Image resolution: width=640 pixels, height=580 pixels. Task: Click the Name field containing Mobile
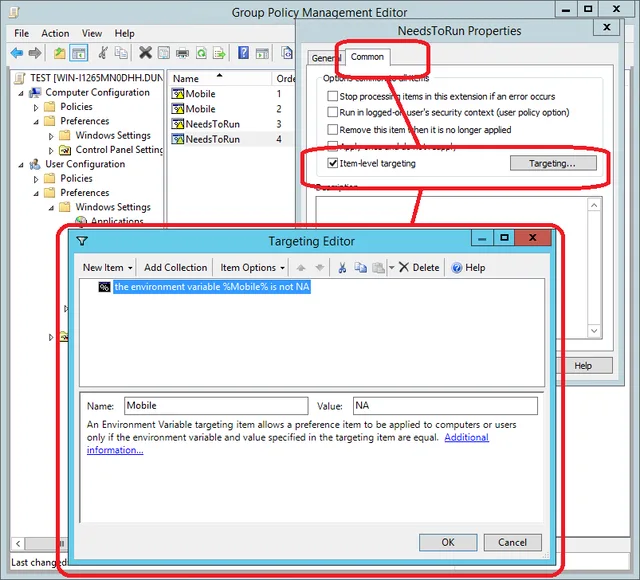[216, 406]
